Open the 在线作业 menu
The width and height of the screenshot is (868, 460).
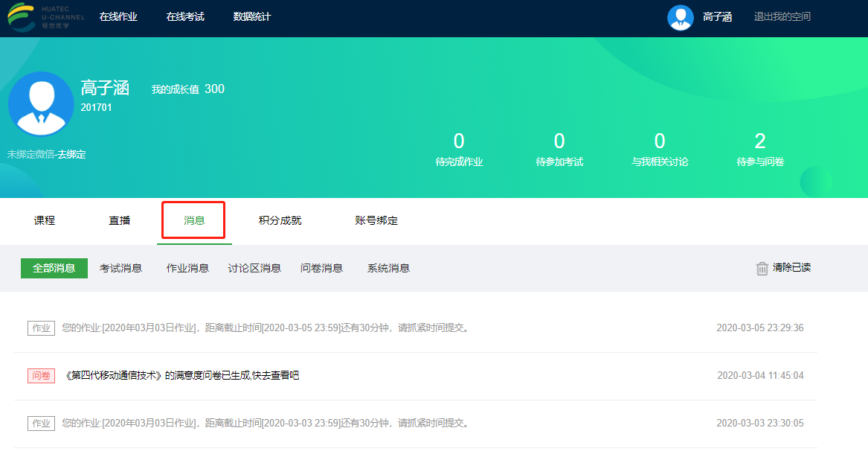pyautogui.click(x=118, y=17)
